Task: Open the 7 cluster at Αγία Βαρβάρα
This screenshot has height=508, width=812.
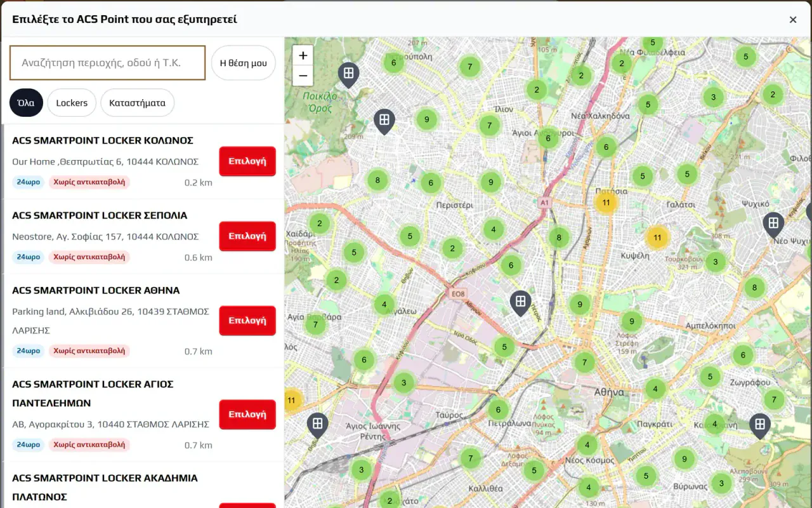Action: point(315,325)
